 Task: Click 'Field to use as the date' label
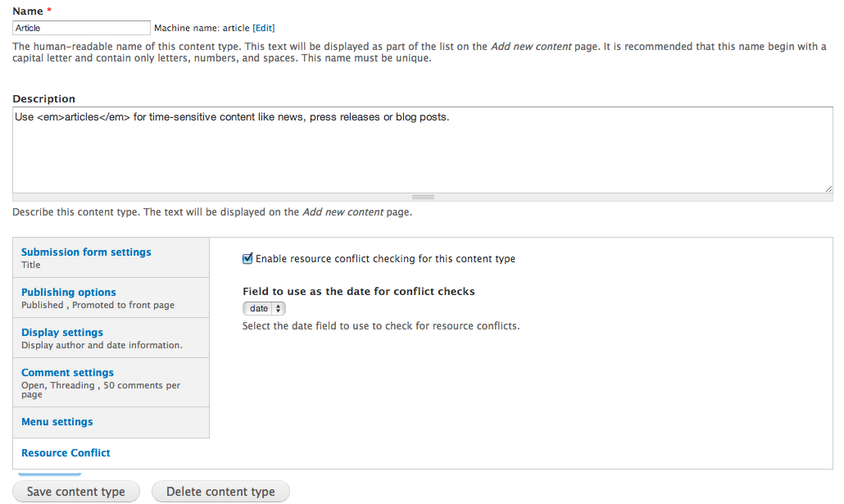(x=358, y=291)
